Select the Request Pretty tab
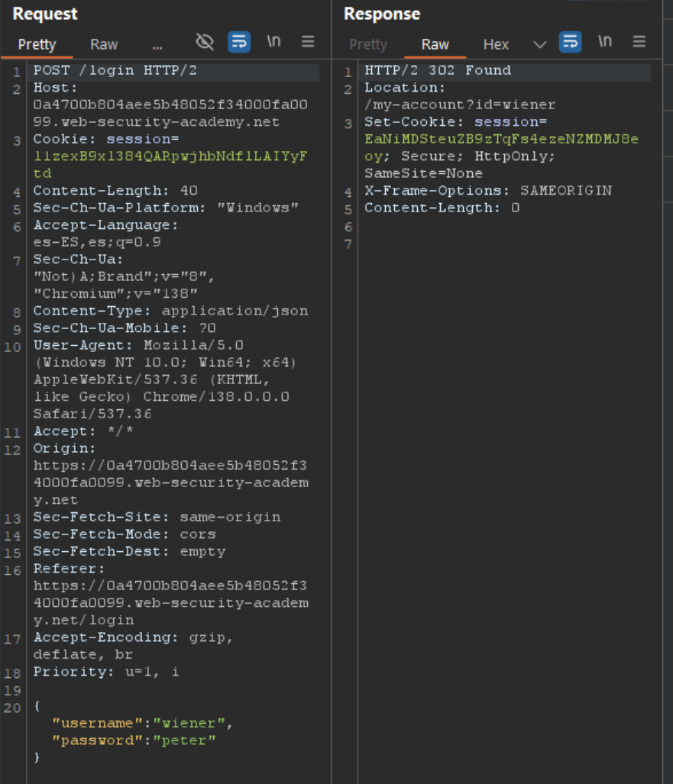Viewport: 673px width, 784px height. click(x=37, y=44)
